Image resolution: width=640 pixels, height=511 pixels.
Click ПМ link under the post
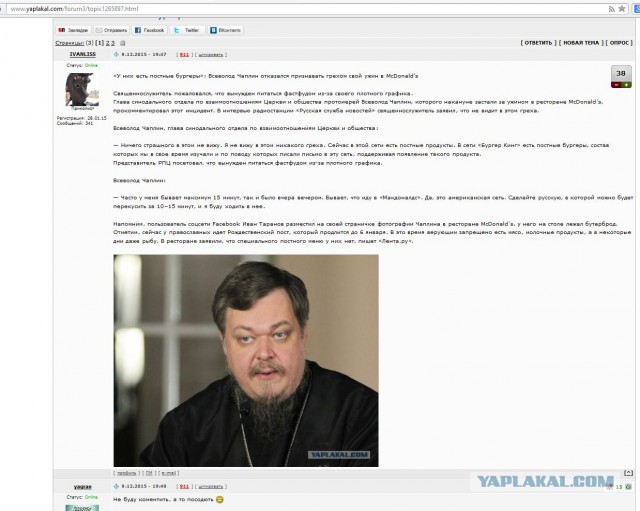pos(149,473)
